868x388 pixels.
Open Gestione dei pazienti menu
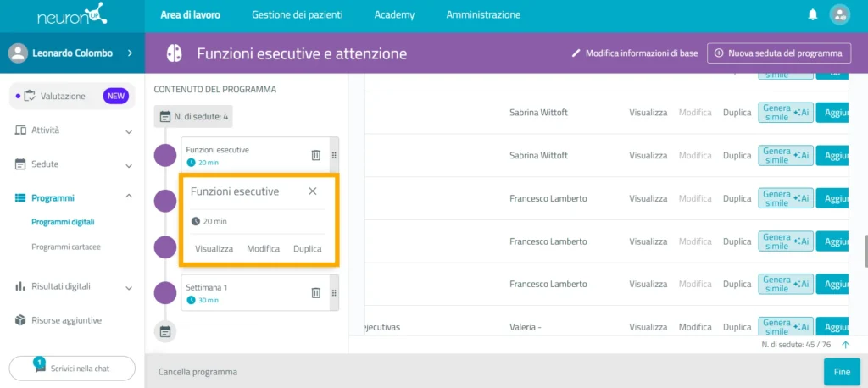297,15
